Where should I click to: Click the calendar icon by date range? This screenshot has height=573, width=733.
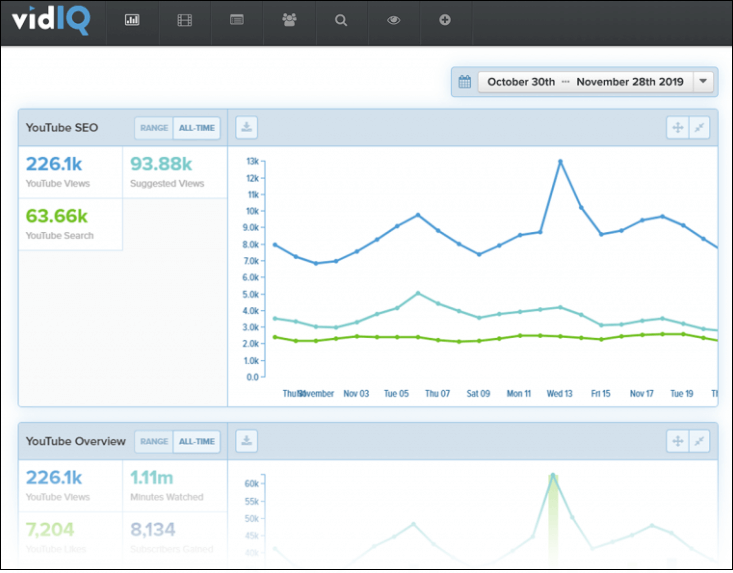pos(465,82)
